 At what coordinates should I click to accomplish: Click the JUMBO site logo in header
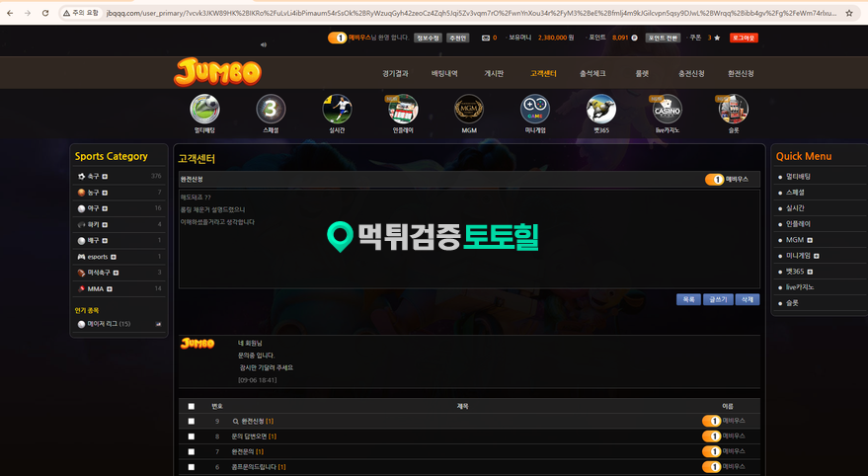point(217,72)
